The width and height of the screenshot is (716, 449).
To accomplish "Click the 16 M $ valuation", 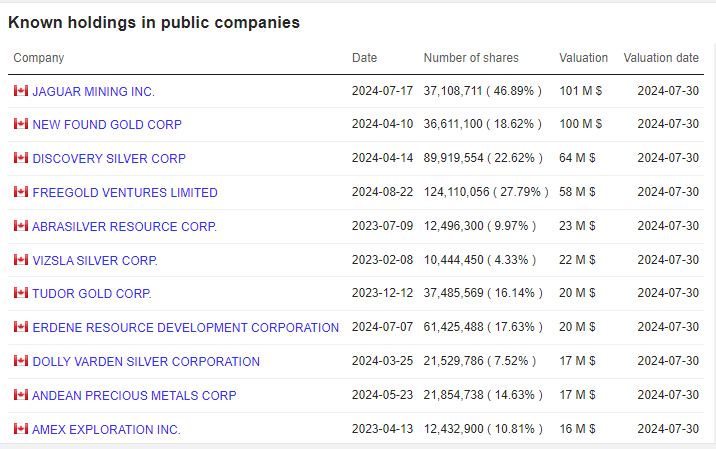I will [577, 429].
